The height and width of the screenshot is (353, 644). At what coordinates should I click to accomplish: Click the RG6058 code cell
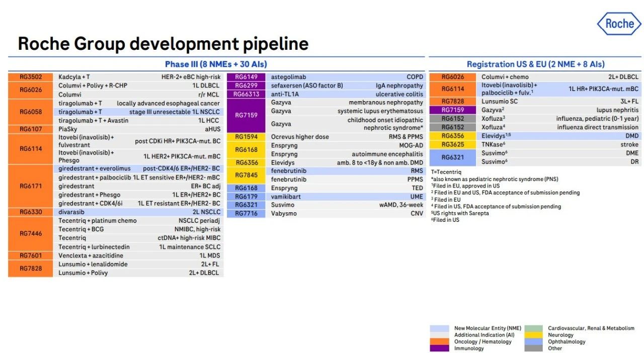click(x=31, y=112)
